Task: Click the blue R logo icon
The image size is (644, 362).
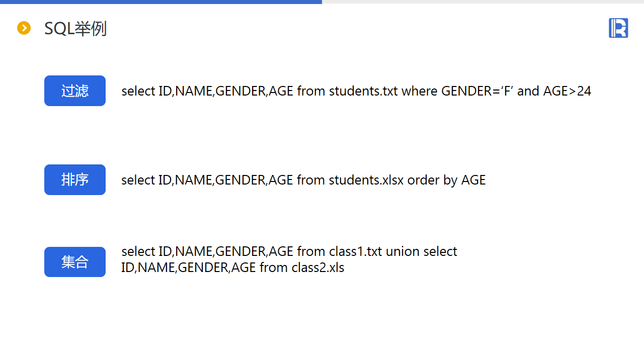Action: pyautogui.click(x=618, y=28)
